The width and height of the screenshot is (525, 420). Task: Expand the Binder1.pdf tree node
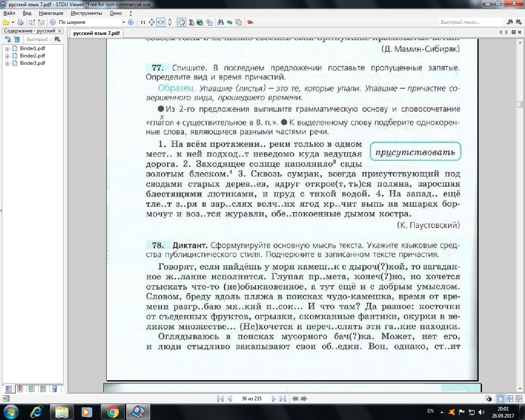click(x=7, y=49)
